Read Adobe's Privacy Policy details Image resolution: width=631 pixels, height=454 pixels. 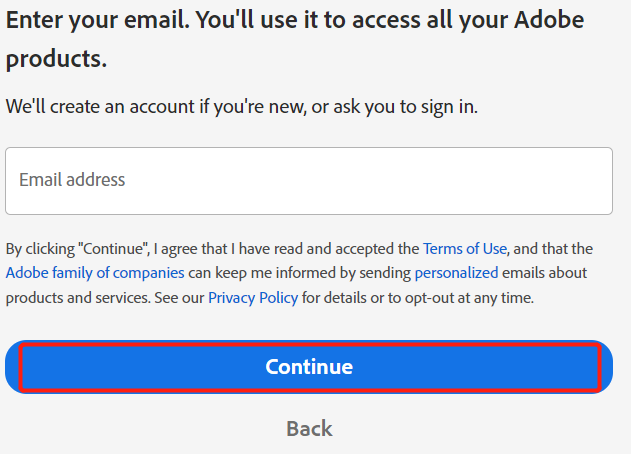(253, 297)
